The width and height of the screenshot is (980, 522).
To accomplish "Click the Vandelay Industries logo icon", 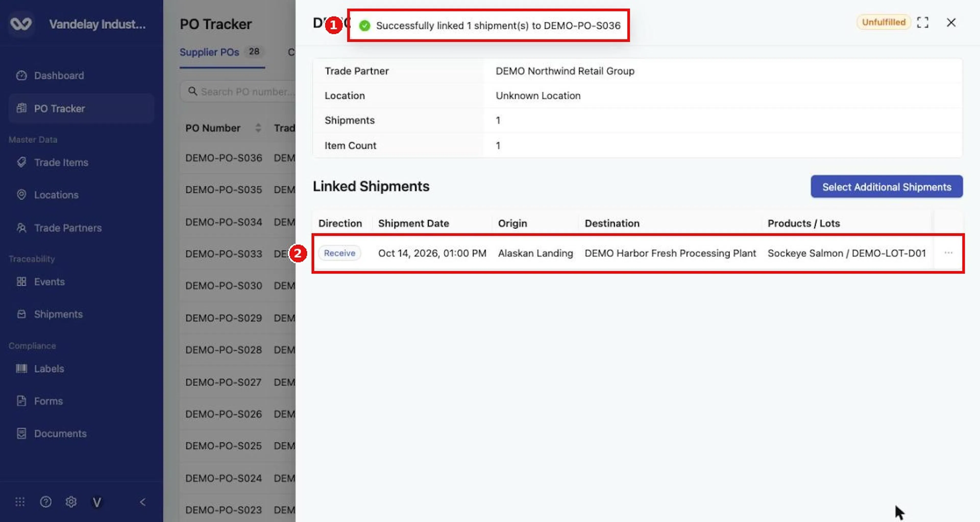I will [21, 24].
